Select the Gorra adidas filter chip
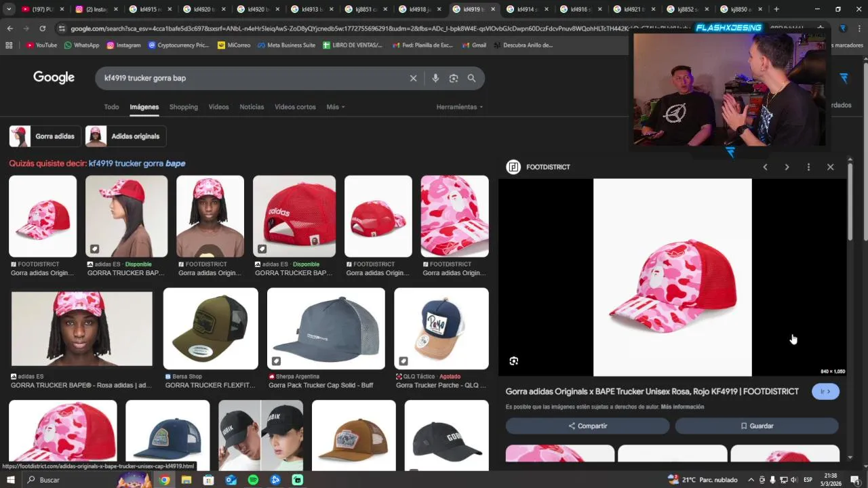 coord(45,136)
